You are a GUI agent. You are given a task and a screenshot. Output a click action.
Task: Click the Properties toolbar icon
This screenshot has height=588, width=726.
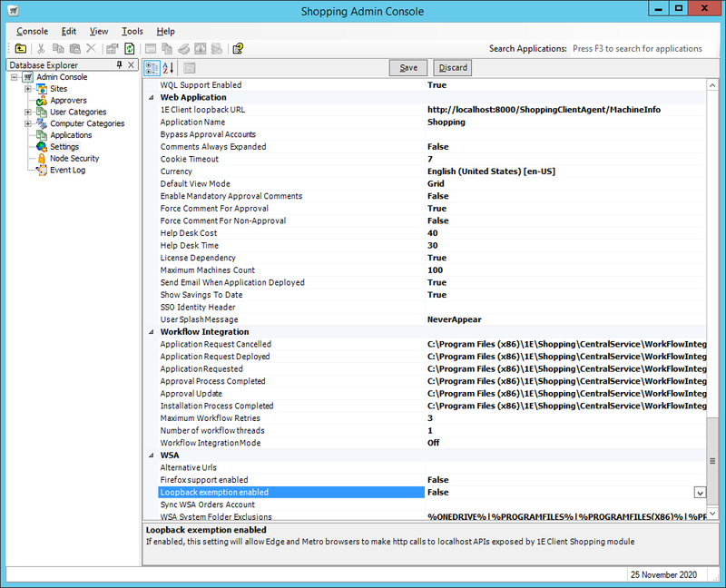pyautogui.click(x=112, y=49)
